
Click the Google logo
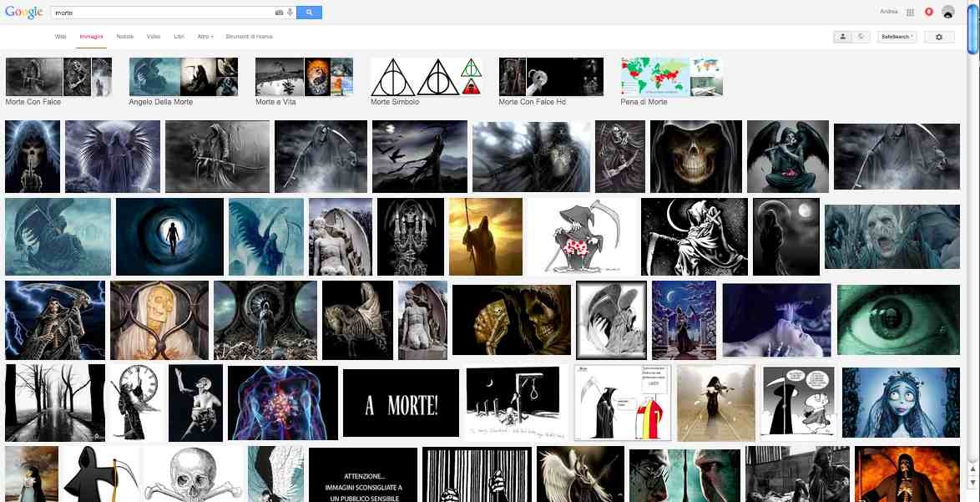click(x=23, y=13)
